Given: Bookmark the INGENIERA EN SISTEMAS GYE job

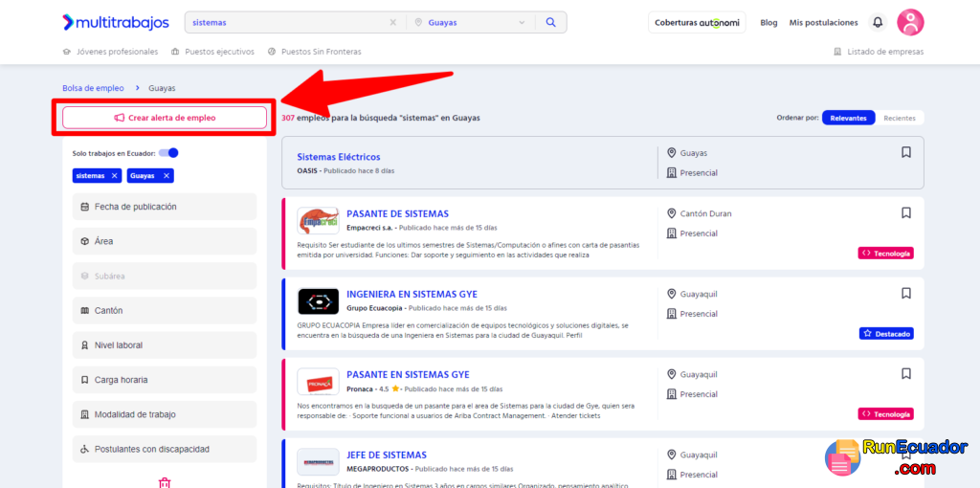Looking at the screenshot, I should pos(906,293).
